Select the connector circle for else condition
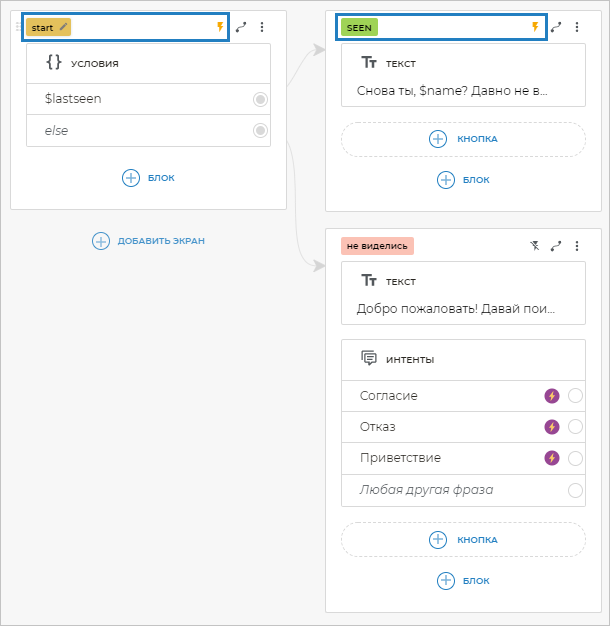This screenshot has width=610, height=626. (260, 130)
